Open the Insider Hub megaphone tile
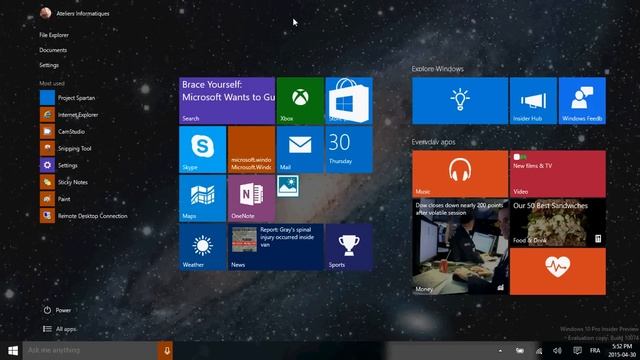 click(x=533, y=101)
